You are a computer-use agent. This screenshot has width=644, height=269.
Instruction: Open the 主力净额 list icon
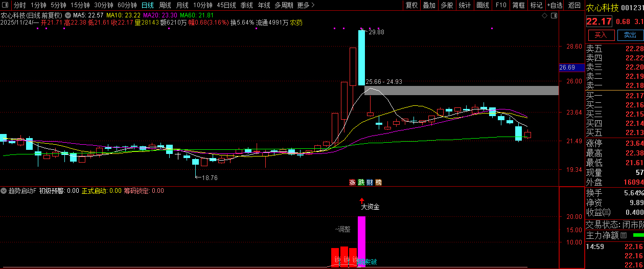pos(623,236)
